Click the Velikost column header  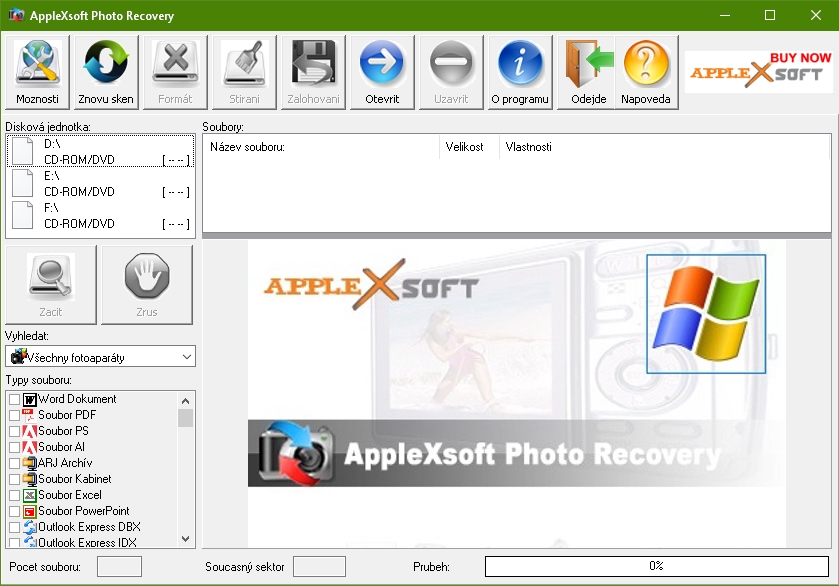(x=469, y=147)
